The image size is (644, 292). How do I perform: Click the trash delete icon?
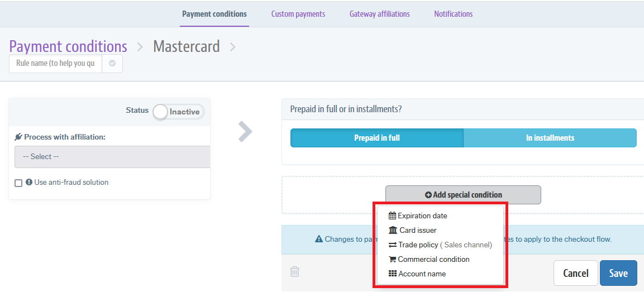point(295,272)
